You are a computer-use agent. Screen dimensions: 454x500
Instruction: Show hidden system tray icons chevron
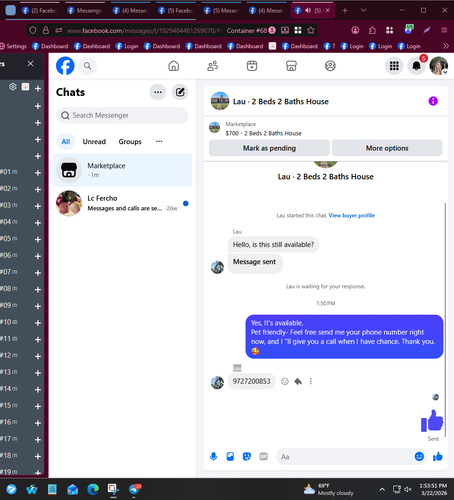(382, 489)
